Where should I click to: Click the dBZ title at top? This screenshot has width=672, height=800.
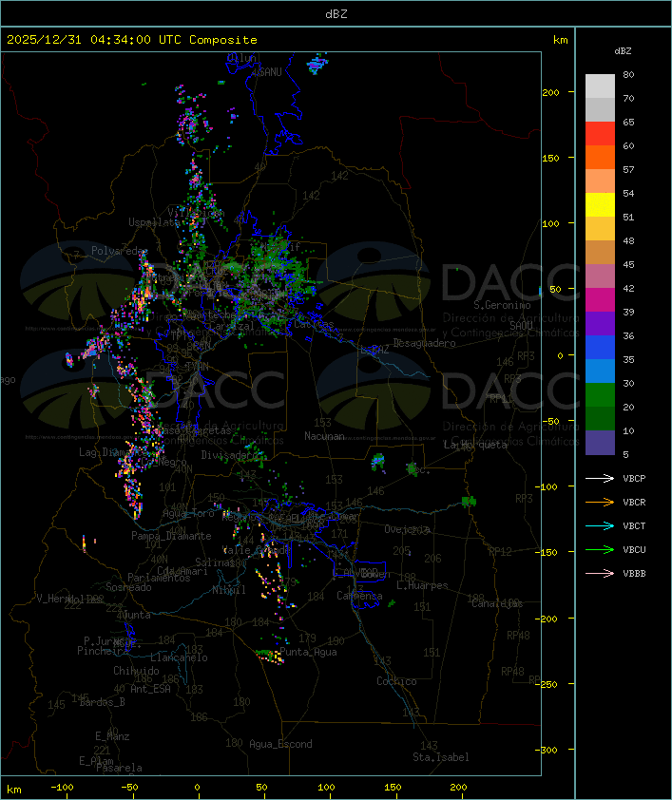pyautogui.click(x=336, y=14)
